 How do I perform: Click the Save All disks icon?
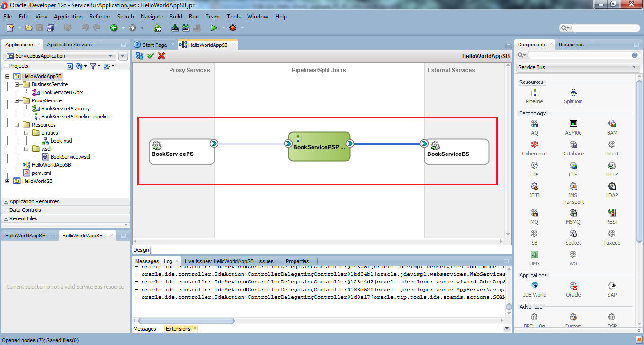50,28
